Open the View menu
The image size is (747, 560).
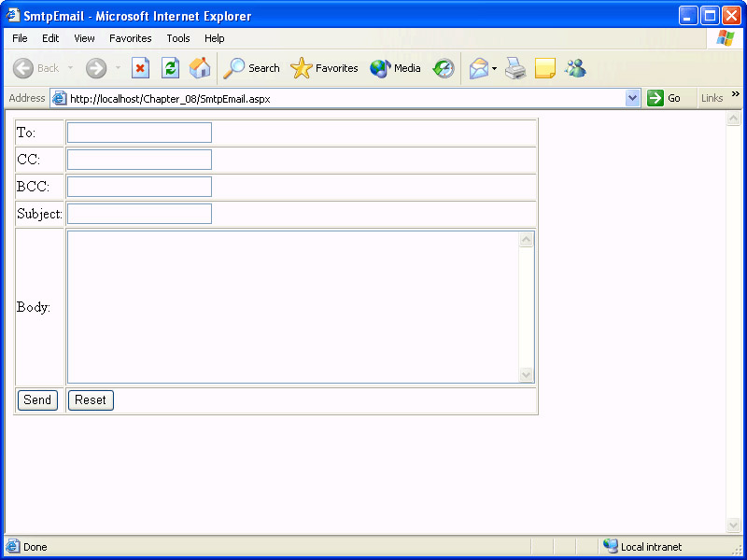84,38
